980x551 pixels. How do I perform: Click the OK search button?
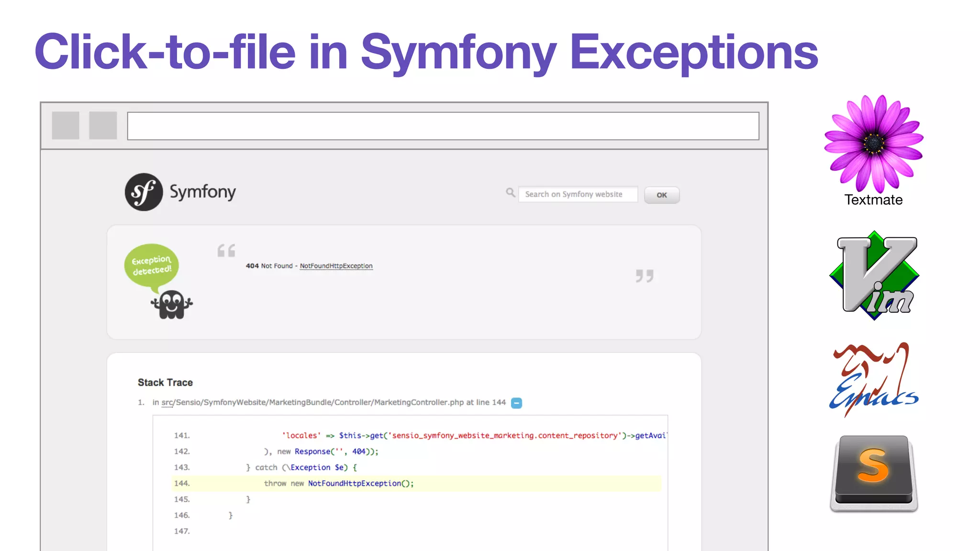(662, 195)
